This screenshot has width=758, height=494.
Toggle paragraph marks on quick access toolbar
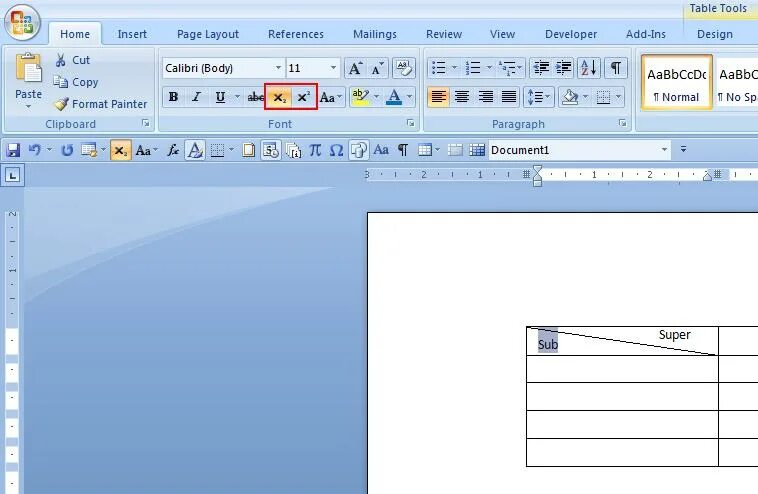[403, 150]
